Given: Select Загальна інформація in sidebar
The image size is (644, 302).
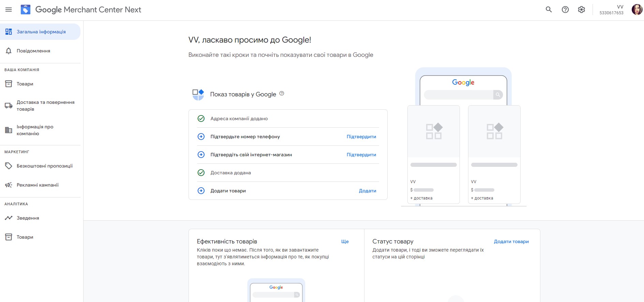Looking at the screenshot, I should click(41, 32).
